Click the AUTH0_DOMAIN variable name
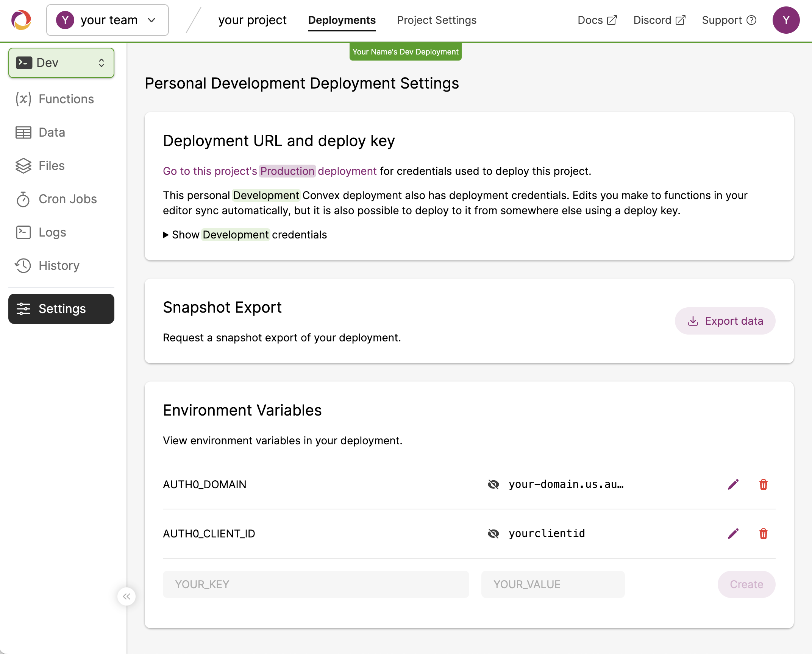The width and height of the screenshot is (812, 654). (205, 484)
